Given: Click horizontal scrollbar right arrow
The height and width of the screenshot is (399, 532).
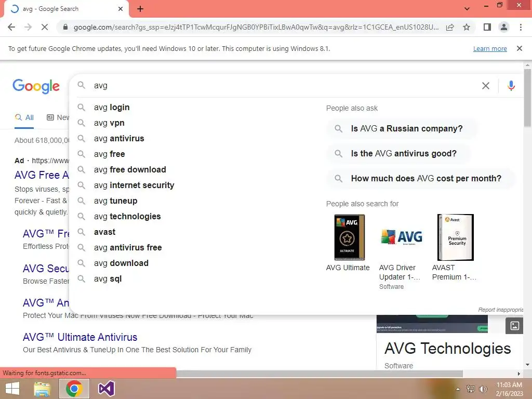Looking at the screenshot, I should coord(519,374).
